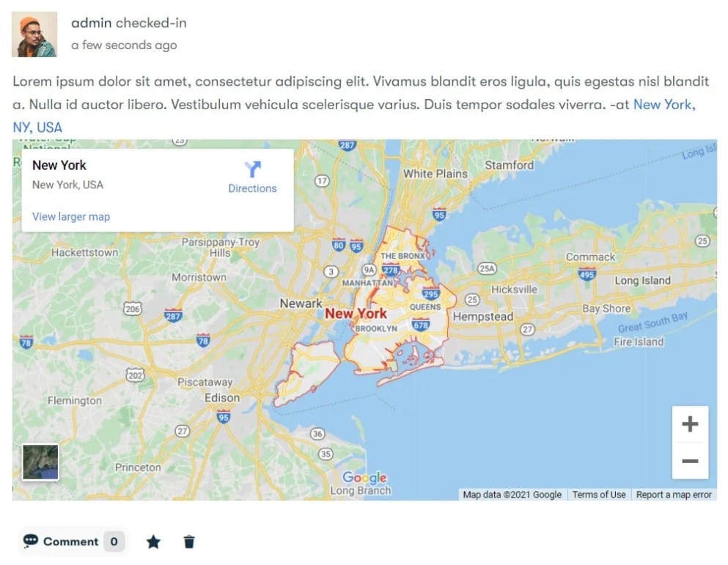Screen dimensions: 728x565
Task: Click the Newark city label
Action: (x=301, y=303)
